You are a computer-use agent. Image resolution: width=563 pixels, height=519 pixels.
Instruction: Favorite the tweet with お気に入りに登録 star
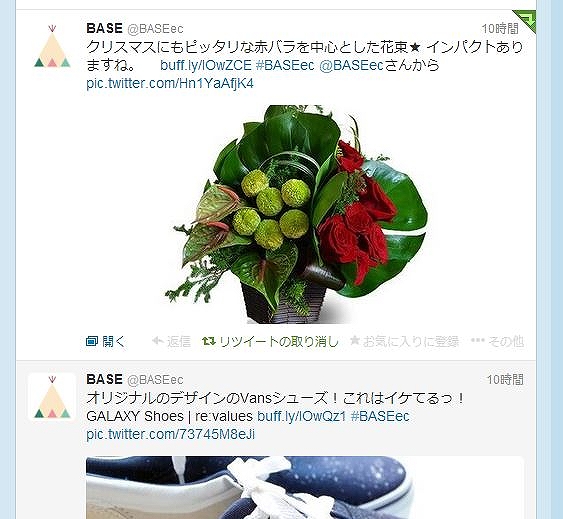coord(404,341)
